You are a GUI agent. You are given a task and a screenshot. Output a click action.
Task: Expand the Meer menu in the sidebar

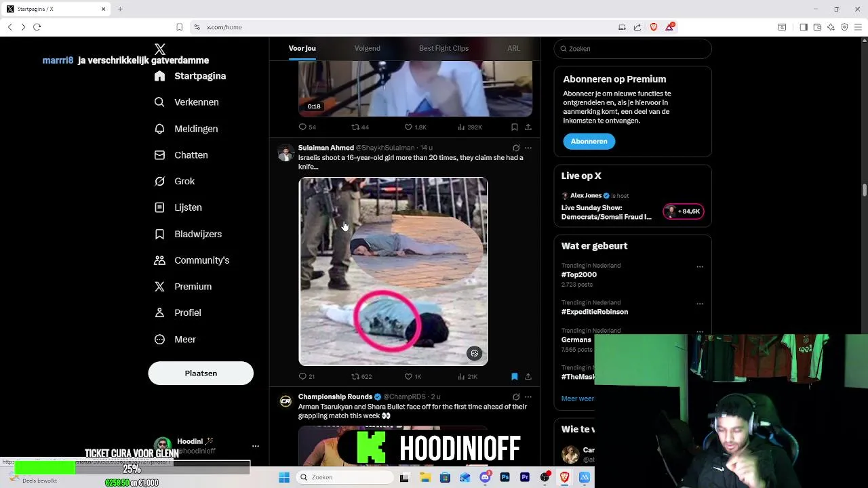tap(175, 340)
